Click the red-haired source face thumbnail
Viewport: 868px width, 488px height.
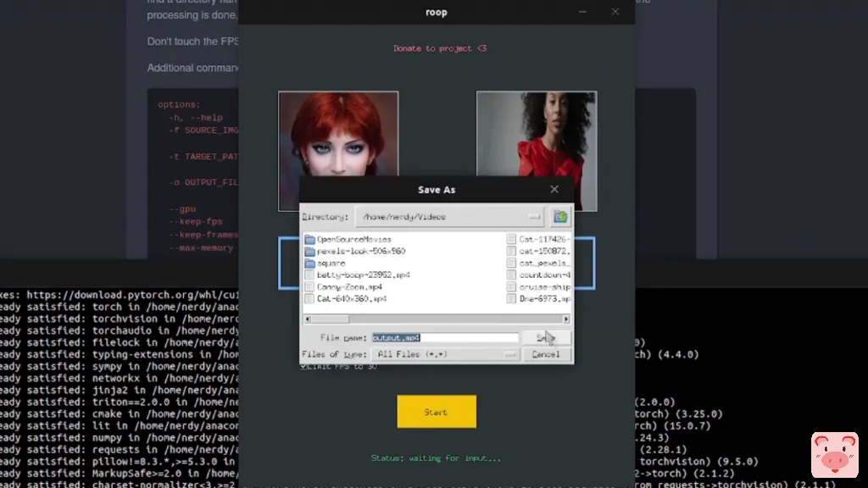pyautogui.click(x=338, y=133)
